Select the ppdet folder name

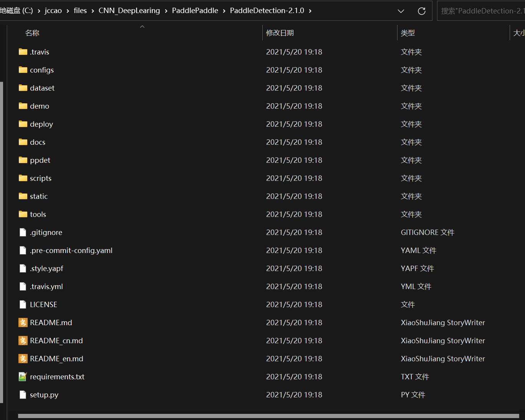(40, 160)
